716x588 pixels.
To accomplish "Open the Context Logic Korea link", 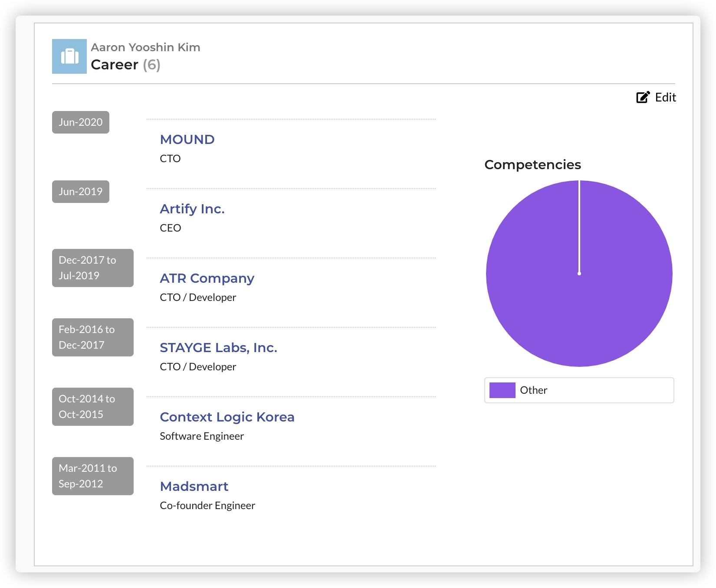I will coord(227,417).
